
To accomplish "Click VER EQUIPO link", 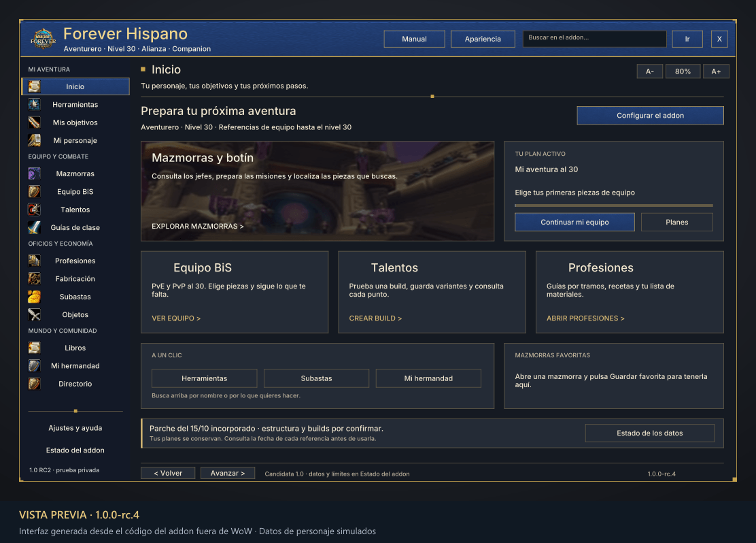I will (x=176, y=318).
